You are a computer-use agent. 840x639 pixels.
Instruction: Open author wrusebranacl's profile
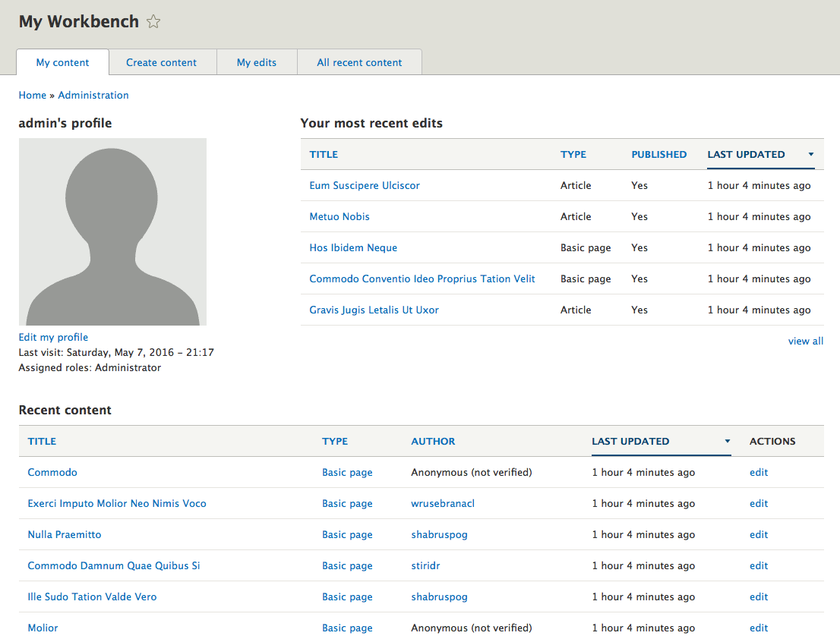[442, 503]
